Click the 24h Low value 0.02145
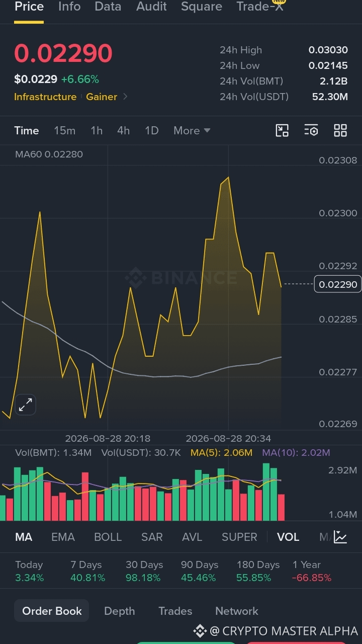Viewport: 362px width, 644px height. pos(328,65)
